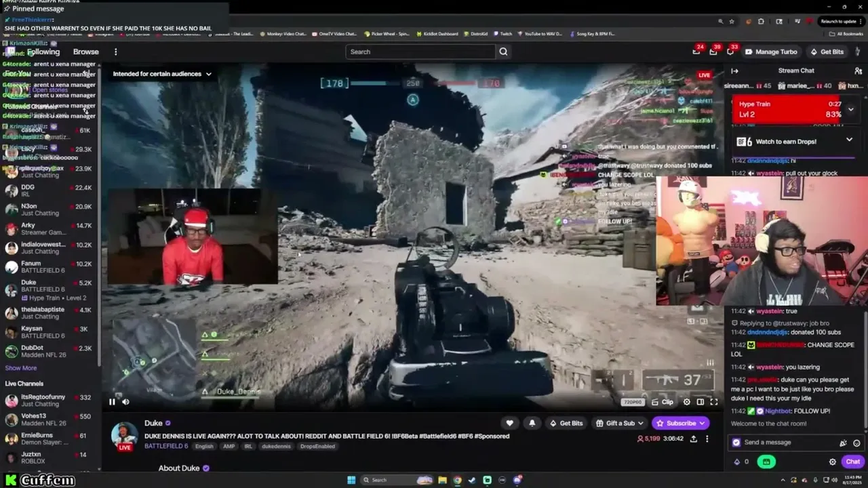Open the Subscribe dropdown button
Viewport: 868px width, 488px height.
click(x=680, y=423)
